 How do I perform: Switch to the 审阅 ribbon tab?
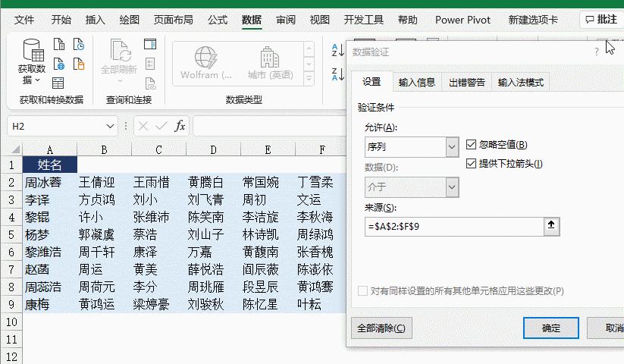pos(286,20)
